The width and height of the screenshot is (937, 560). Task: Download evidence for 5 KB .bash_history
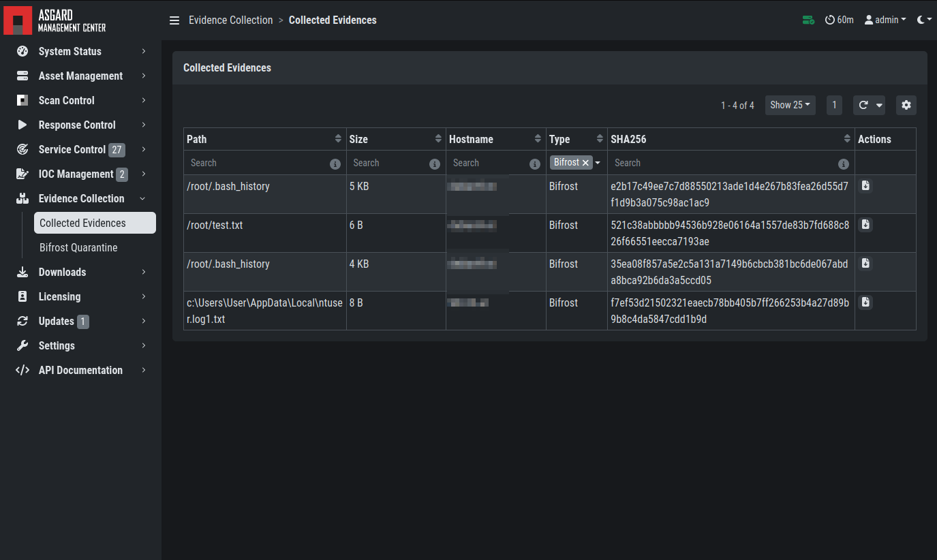pyautogui.click(x=865, y=185)
